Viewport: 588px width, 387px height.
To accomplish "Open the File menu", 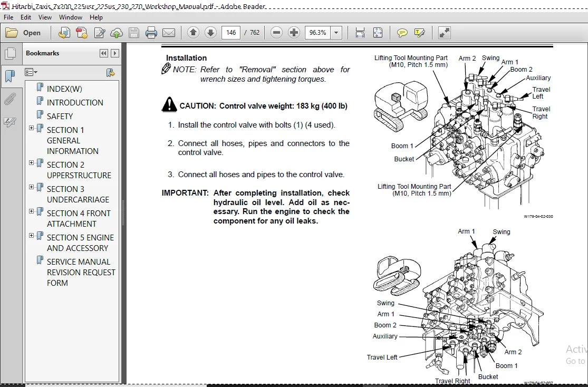I will tap(8, 17).
